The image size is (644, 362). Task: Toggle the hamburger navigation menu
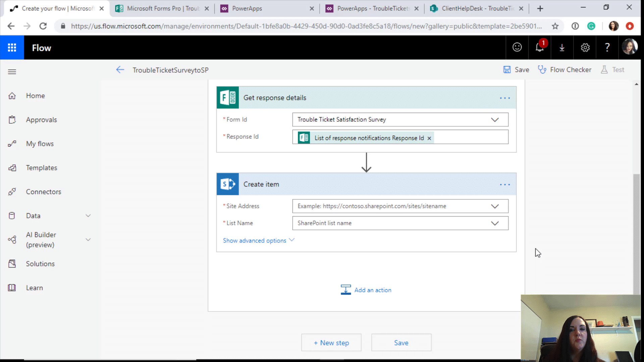(12, 71)
